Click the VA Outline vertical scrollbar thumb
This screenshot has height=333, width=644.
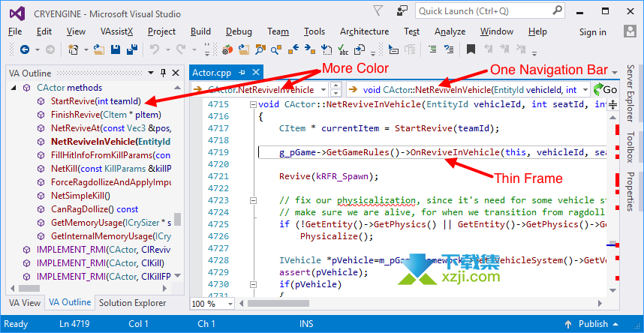(x=177, y=220)
